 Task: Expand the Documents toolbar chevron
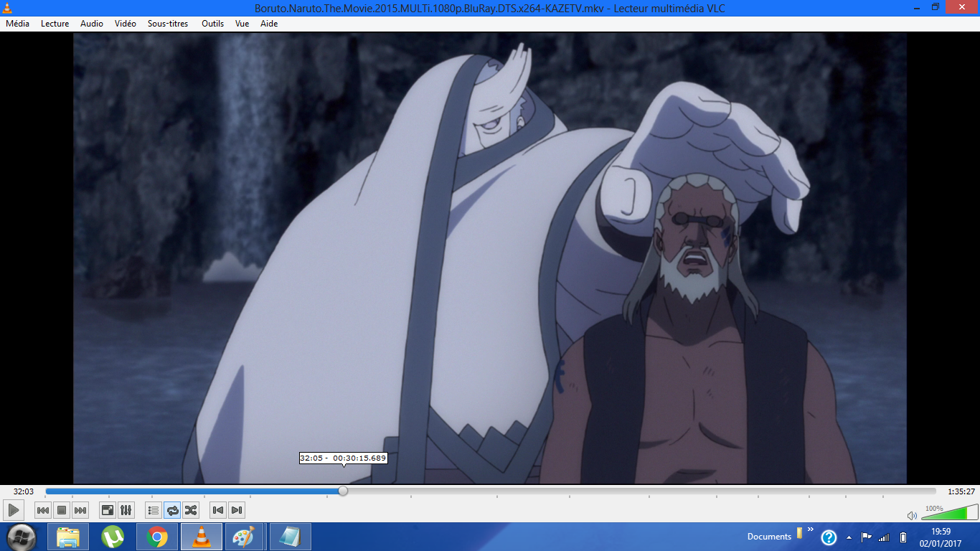click(x=811, y=530)
